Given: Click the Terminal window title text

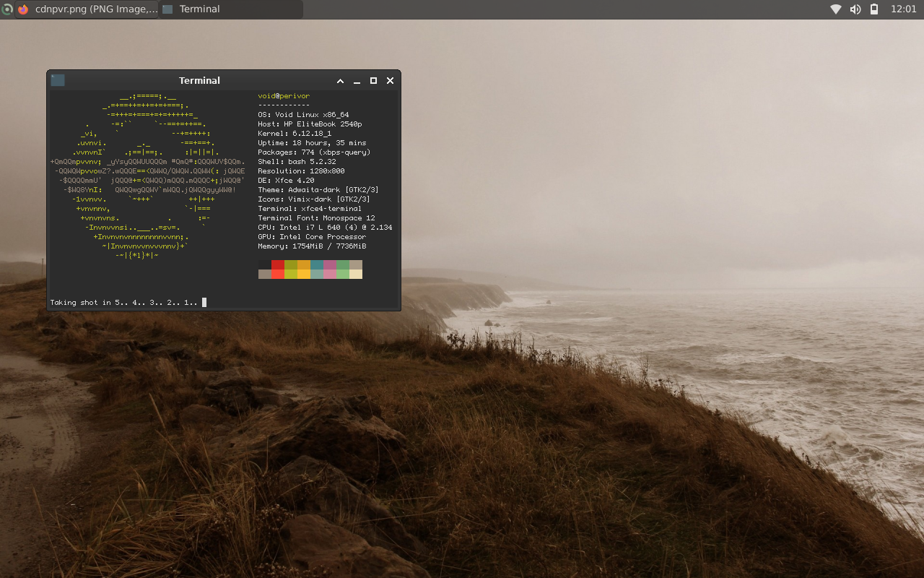Looking at the screenshot, I should pyautogui.click(x=199, y=81).
